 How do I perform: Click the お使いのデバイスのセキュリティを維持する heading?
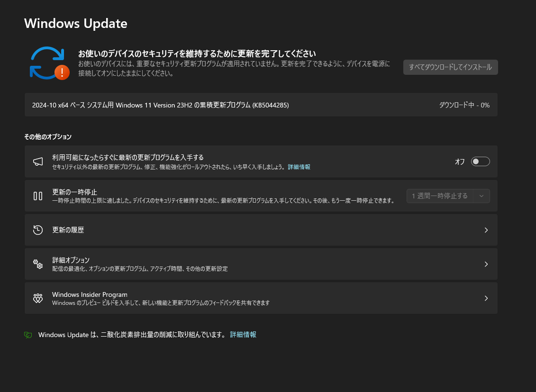(x=197, y=53)
